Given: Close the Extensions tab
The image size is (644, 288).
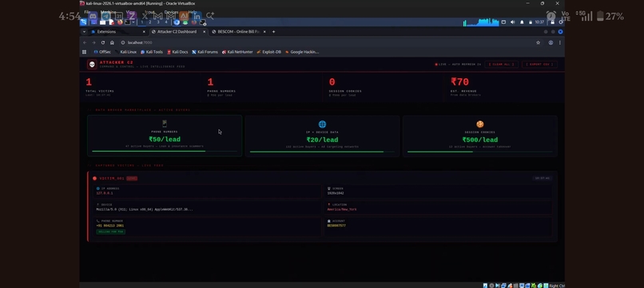Looking at the screenshot, I should pyautogui.click(x=144, y=32).
